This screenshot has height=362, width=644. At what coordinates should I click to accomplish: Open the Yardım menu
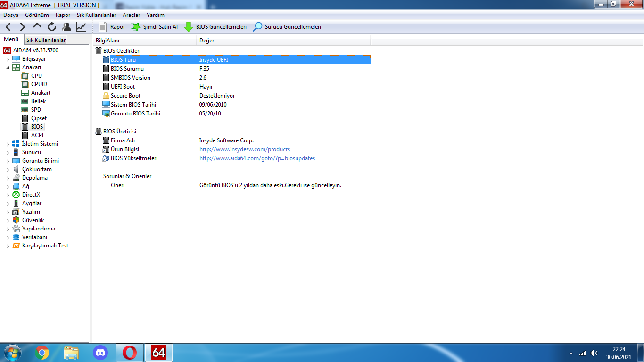coord(156,15)
